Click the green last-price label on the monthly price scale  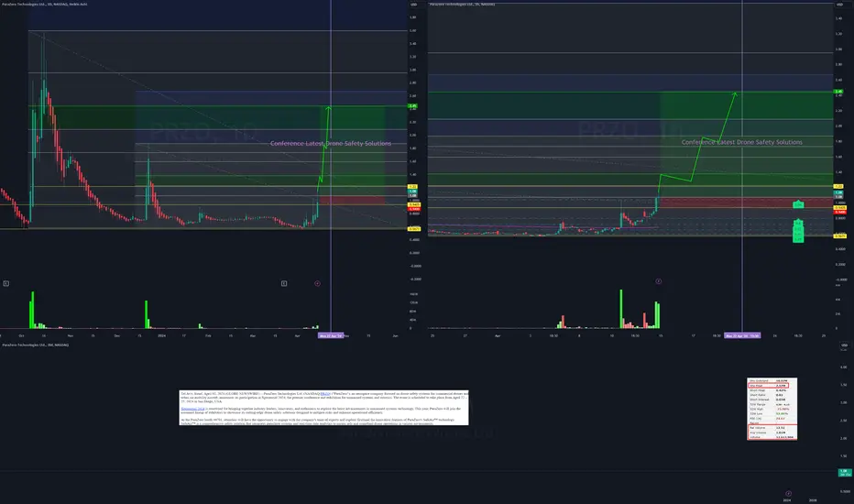click(845, 473)
